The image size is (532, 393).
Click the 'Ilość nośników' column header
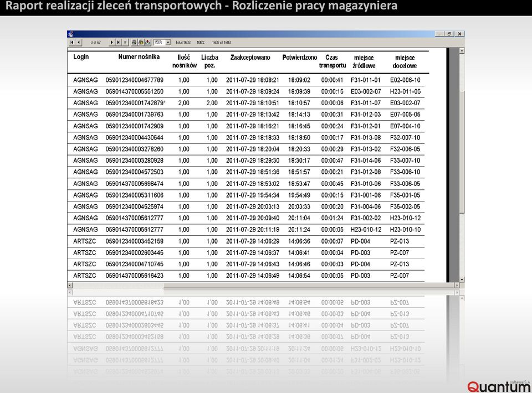click(184, 61)
